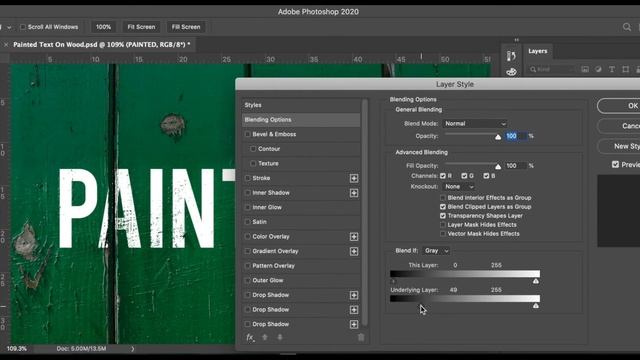
Task: Select the Painted Text On Wood.psd tab
Action: [x=102, y=44]
